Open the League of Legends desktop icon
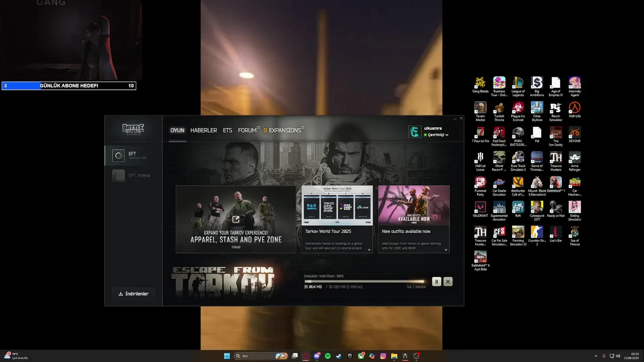This screenshot has width=644, height=362. tap(518, 86)
